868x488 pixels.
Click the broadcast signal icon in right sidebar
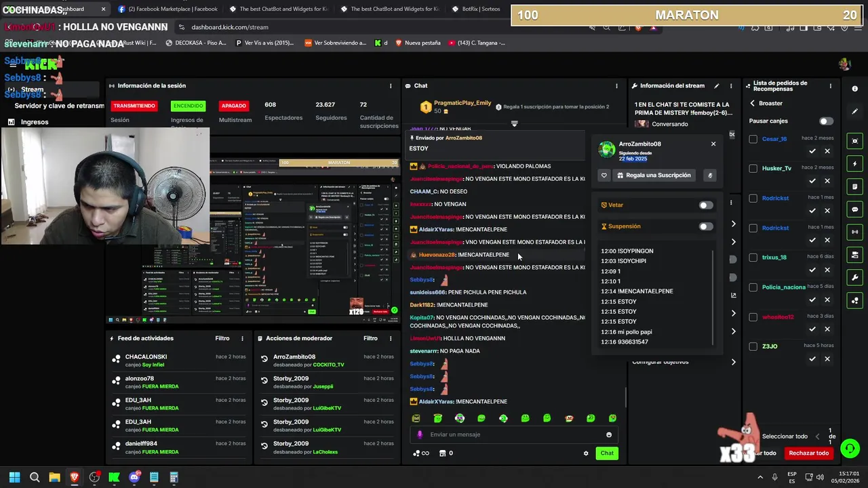pos(854,232)
